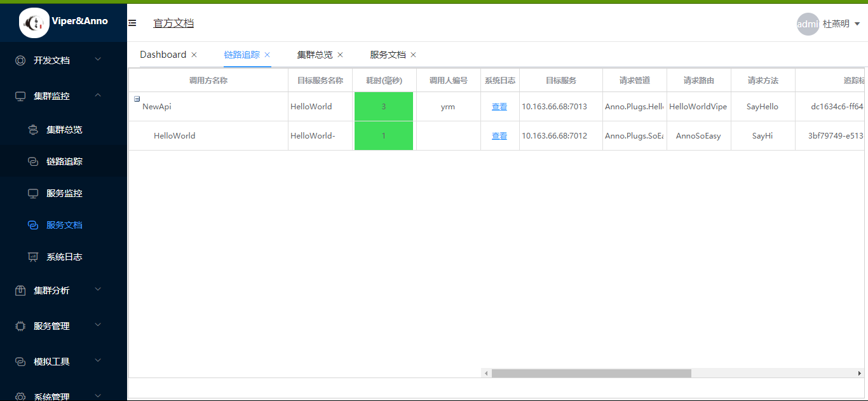Open the 杜燕明 user dropdown arrow
This screenshot has width=868, height=401.
(x=857, y=24)
